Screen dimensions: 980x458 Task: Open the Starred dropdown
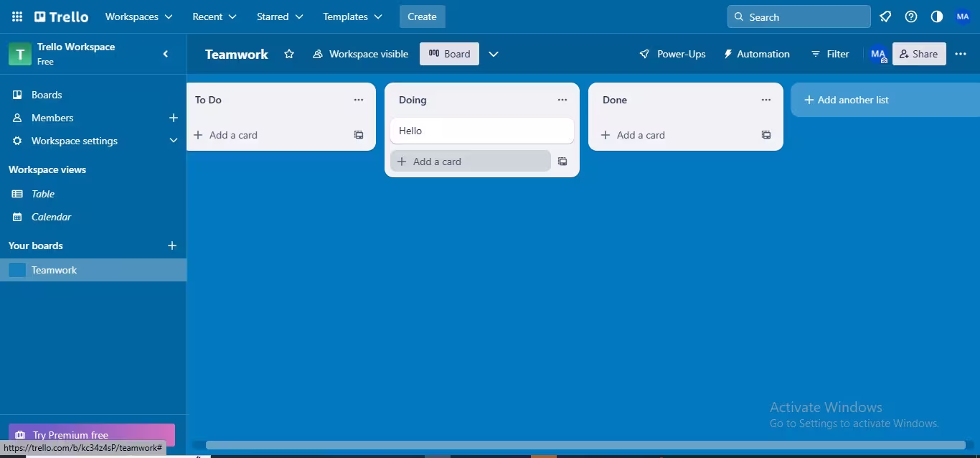pos(280,17)
